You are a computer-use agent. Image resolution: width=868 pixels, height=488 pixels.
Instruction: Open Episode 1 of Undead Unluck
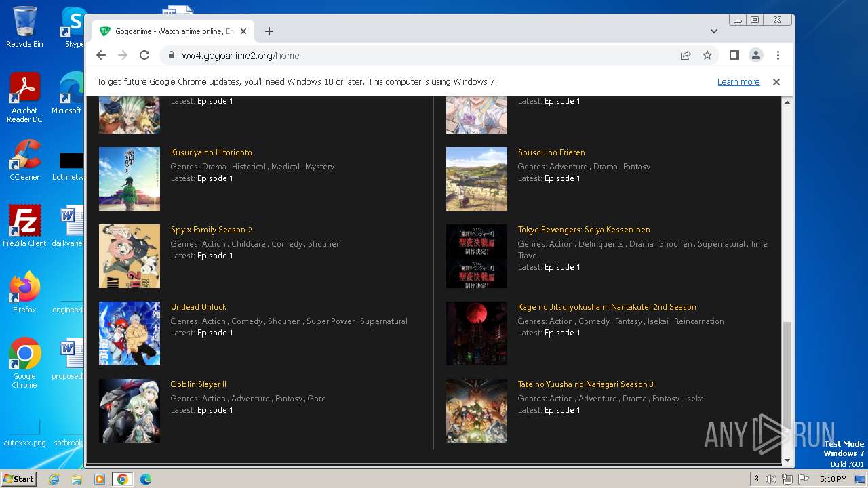(215, 333)
